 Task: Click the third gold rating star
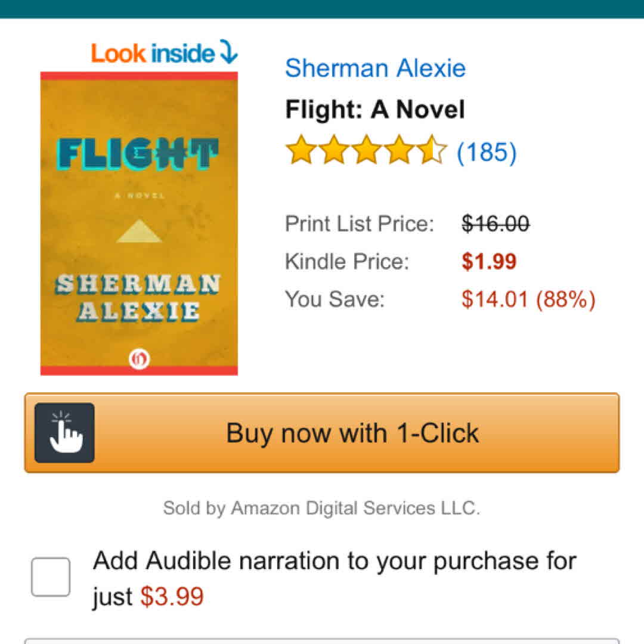[366, 150]
